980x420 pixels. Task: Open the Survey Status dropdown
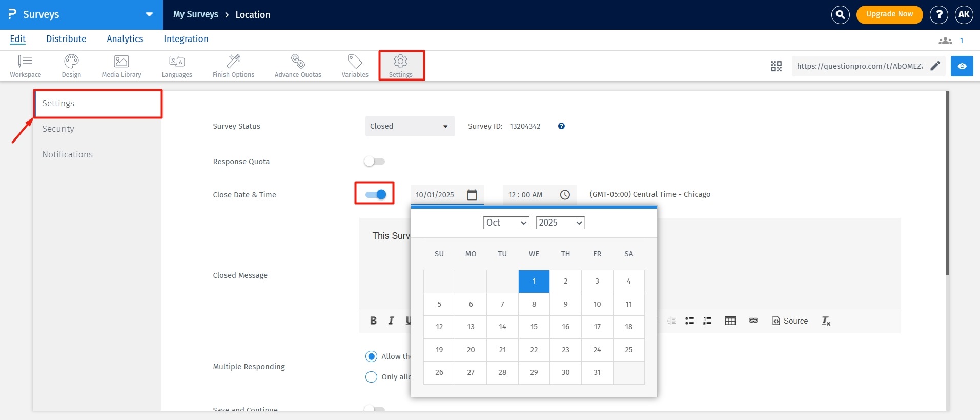click(x=410, y=126)
